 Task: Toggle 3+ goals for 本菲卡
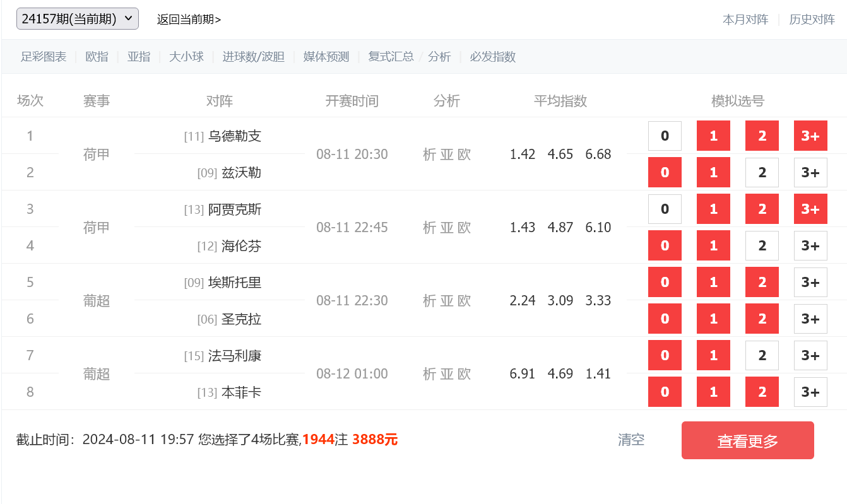(810, 392)
